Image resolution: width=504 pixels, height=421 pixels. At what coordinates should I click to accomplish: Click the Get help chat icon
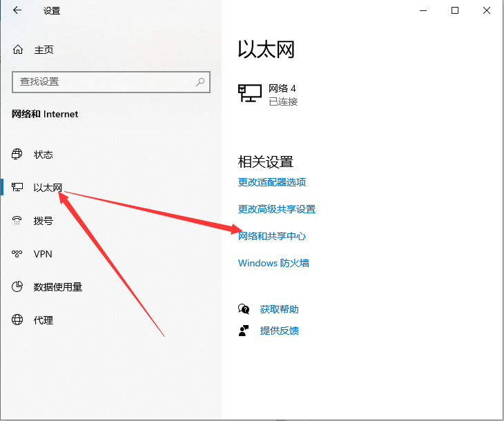pyautogui.click(x=244, y=309)
